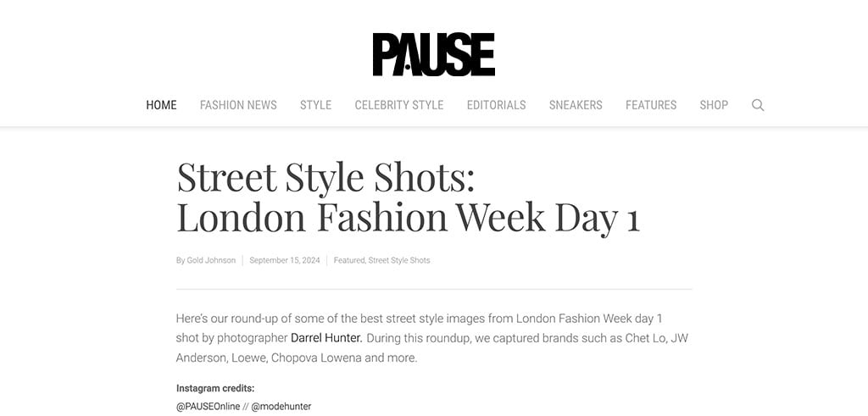Screen dimensions: 868x416
Task: Open the FASHION NEWS section
Action: point(238,105)
